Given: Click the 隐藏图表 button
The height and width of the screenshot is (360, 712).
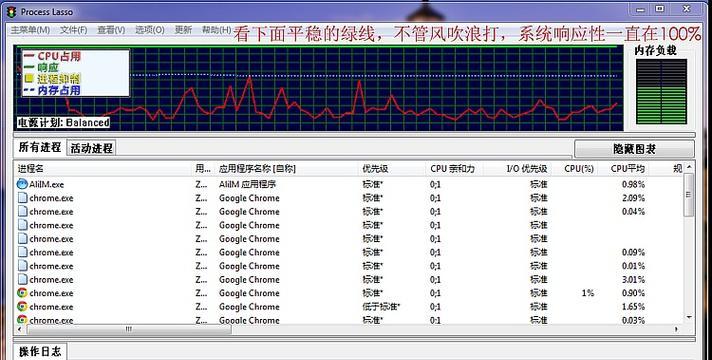Looking at the screenshot, I should [x=634, y=149].
